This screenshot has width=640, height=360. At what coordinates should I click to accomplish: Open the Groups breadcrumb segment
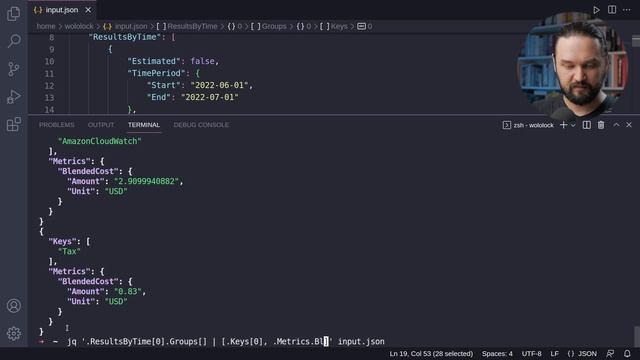click(x=269, y=26)
